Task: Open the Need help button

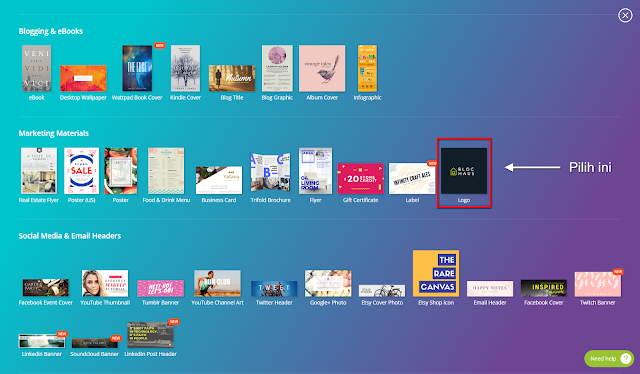Action: point(609,358)
